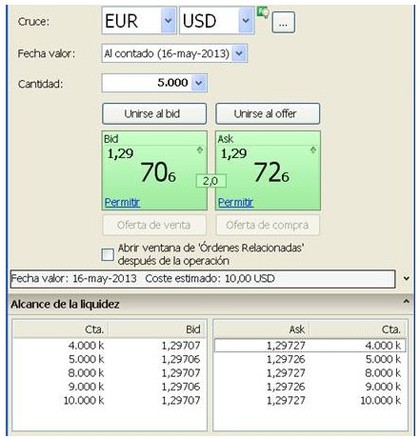Click the up arrow icon in Bid tile
This screenshot has width=420, height=438.
pos(200,150)
